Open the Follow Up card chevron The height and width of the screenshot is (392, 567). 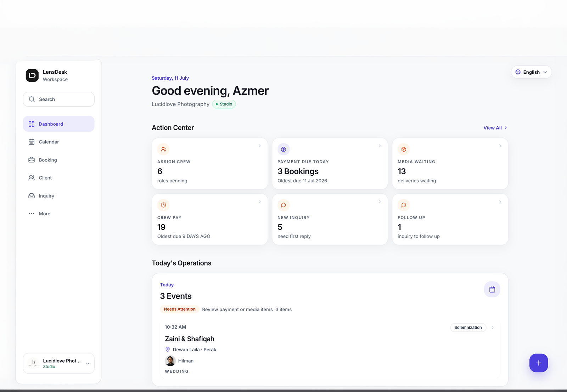(x=500, y=202)
